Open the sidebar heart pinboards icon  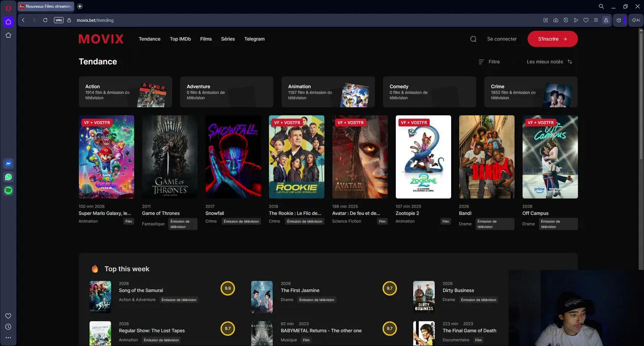[x=8, y=316]
